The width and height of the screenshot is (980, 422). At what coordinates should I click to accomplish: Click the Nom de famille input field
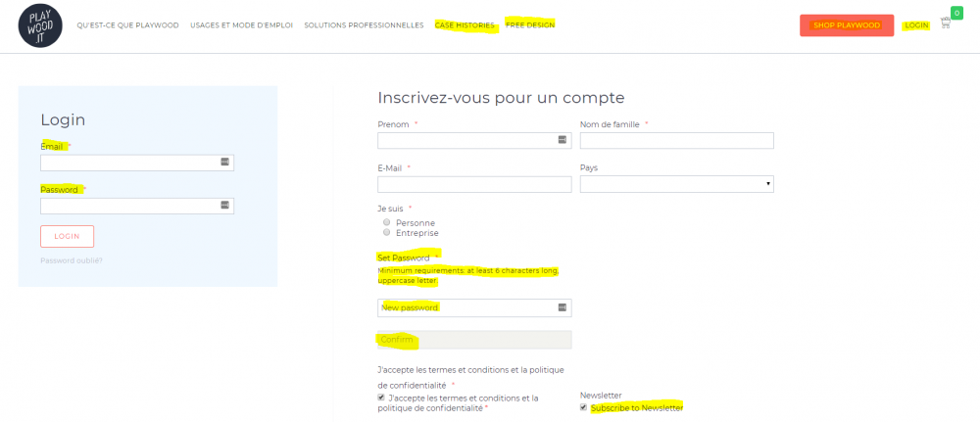click(676, 141)
